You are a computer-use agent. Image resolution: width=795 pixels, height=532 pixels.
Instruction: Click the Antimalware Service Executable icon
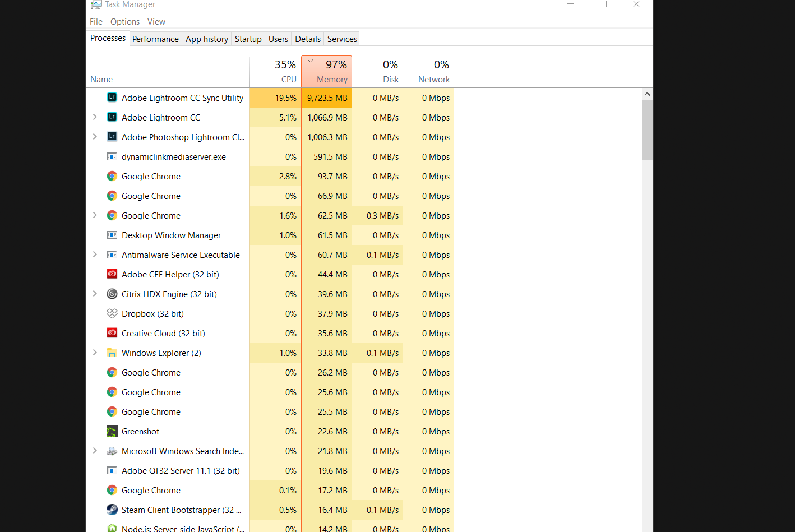112,255
